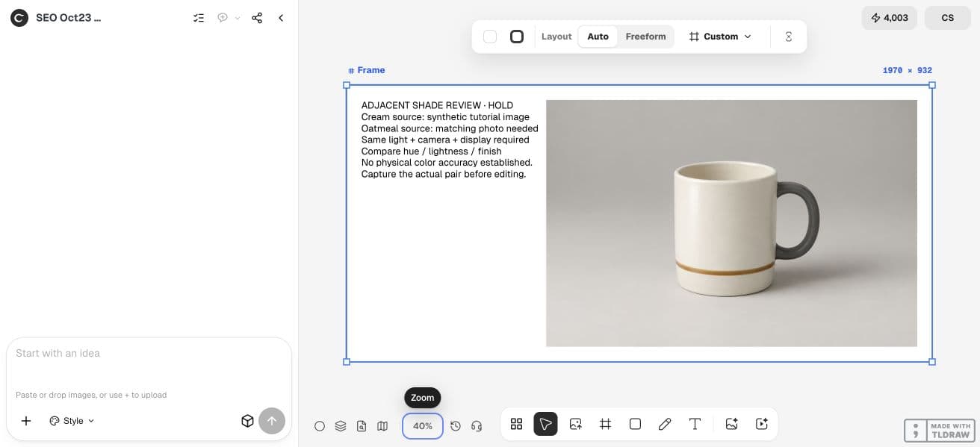Pick the rectangle shape tool
Image resolution: width=980 pixels, height=447 pixels.
635,424
